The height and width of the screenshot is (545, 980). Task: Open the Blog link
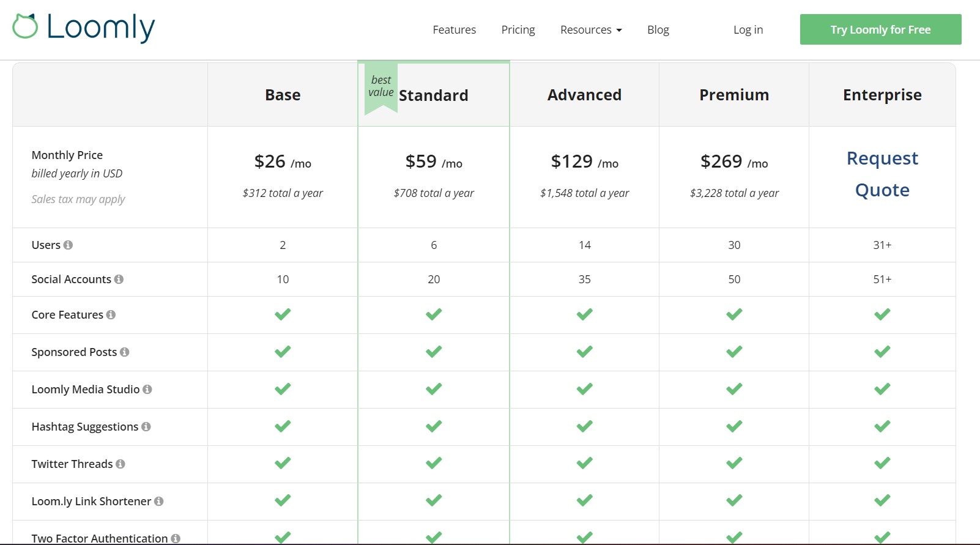pyautogui.click(x=658, y=30)
